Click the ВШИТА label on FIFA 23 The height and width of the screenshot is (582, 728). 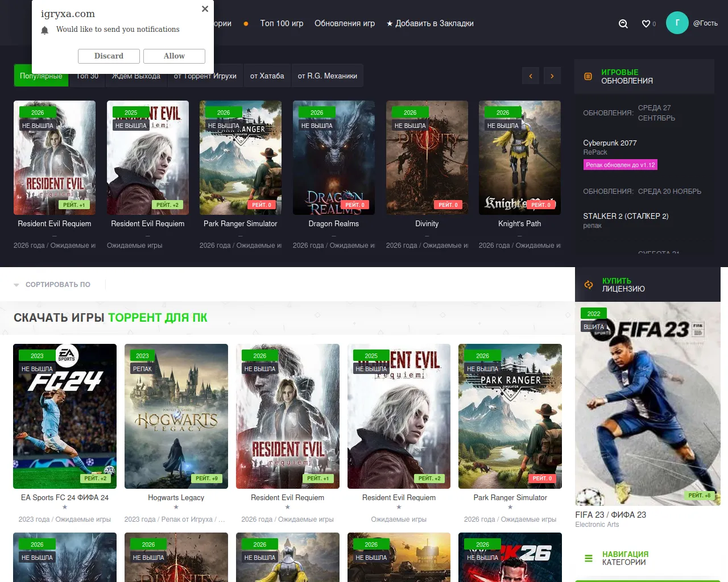point(594,327)
